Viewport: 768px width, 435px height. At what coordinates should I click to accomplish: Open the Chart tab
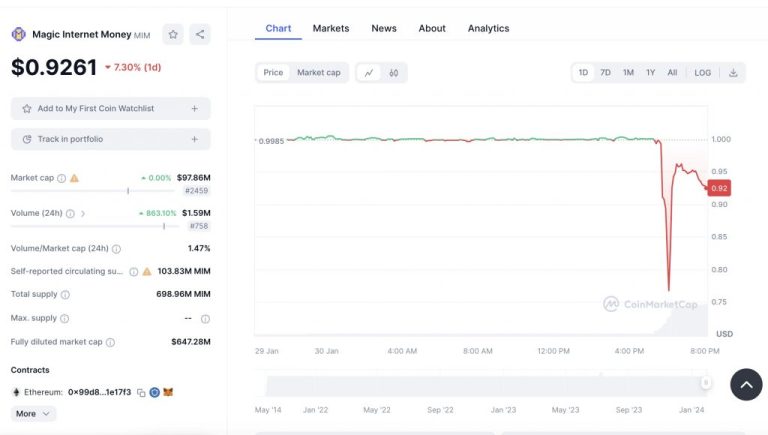coord(278,28)
